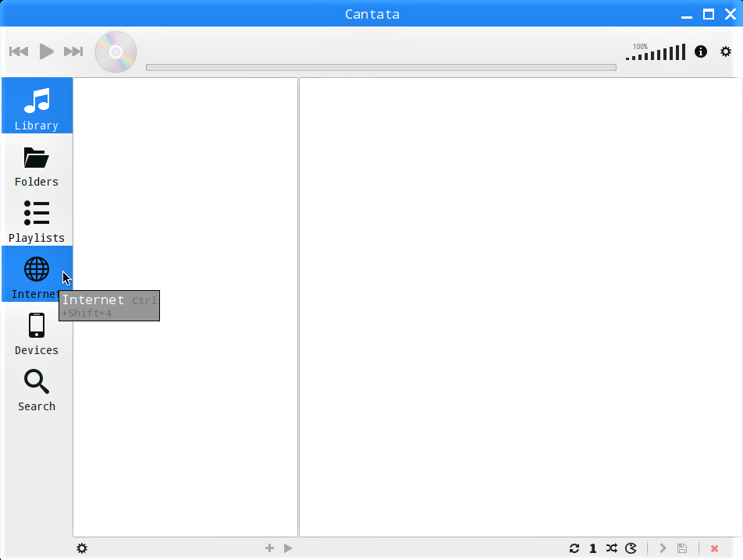Open the bottom-left view settings gear
The height and width of the screenshot is (560, 743).
[x=82, y=548]
